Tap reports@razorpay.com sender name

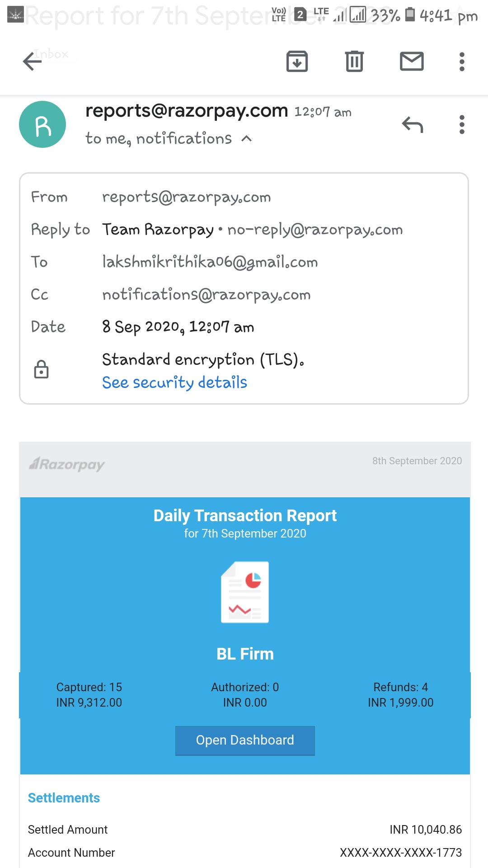(187, 111)
